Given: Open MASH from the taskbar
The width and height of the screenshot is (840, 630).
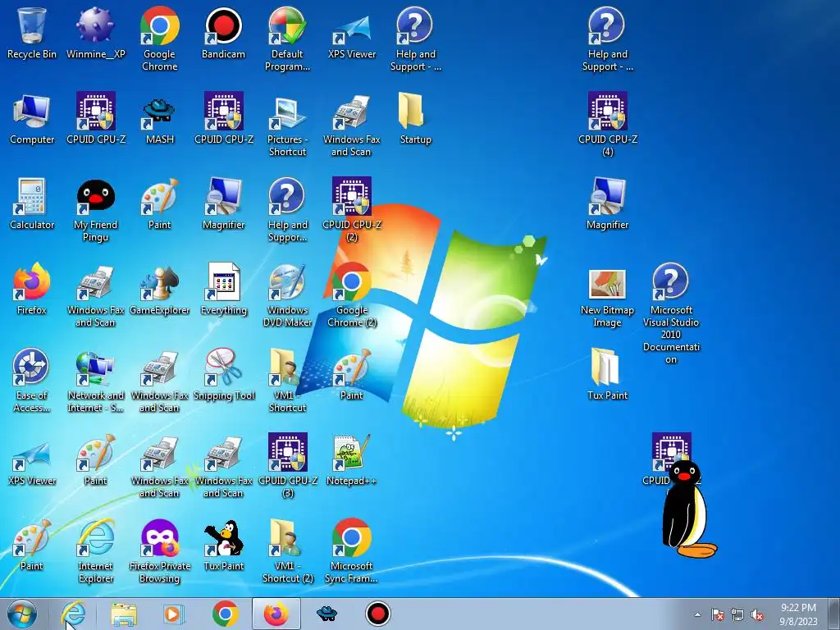Looking at the screenshot, I should 326,614.
